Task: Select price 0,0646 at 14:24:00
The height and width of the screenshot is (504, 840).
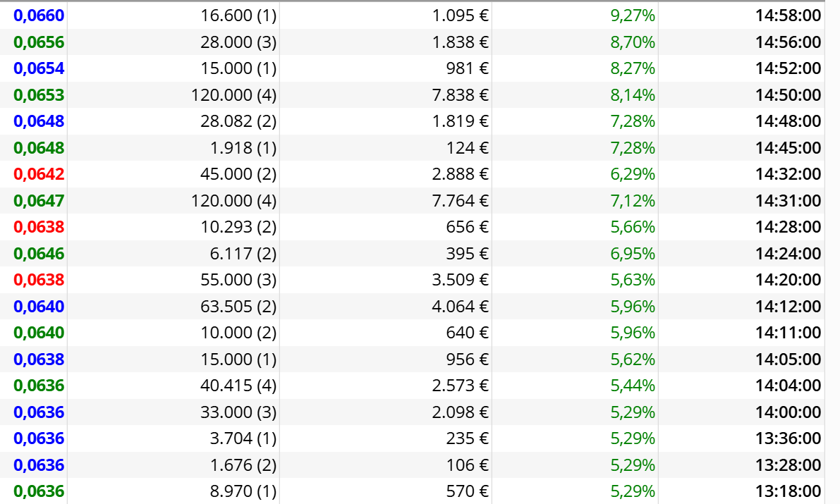Action: pos(39,253)
